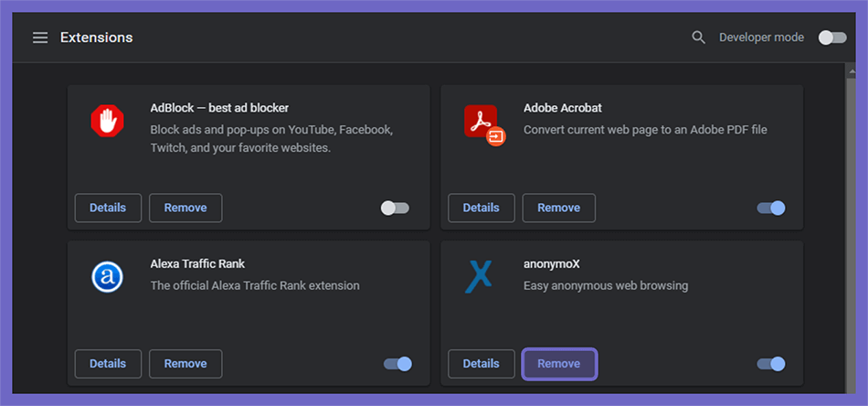Remove the Alexa Traffic Rank extension
Viewport: 868px width, 406px height.
(185, 364)
